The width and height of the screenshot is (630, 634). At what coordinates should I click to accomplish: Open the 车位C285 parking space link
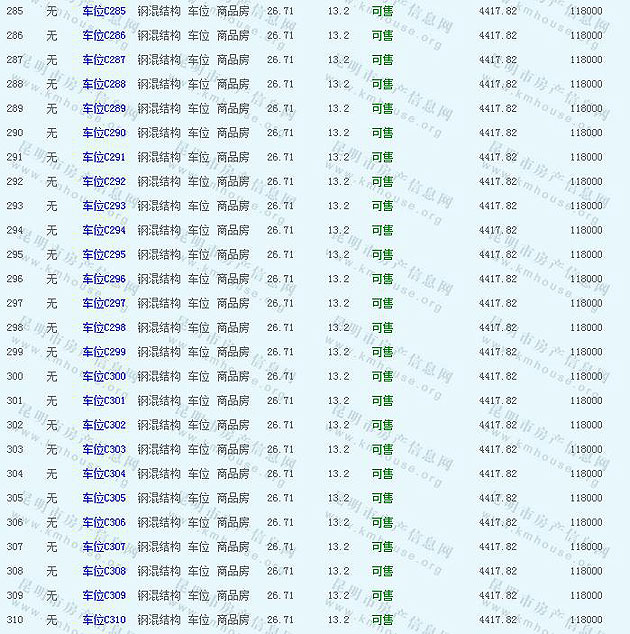click(x=104, y=11)
